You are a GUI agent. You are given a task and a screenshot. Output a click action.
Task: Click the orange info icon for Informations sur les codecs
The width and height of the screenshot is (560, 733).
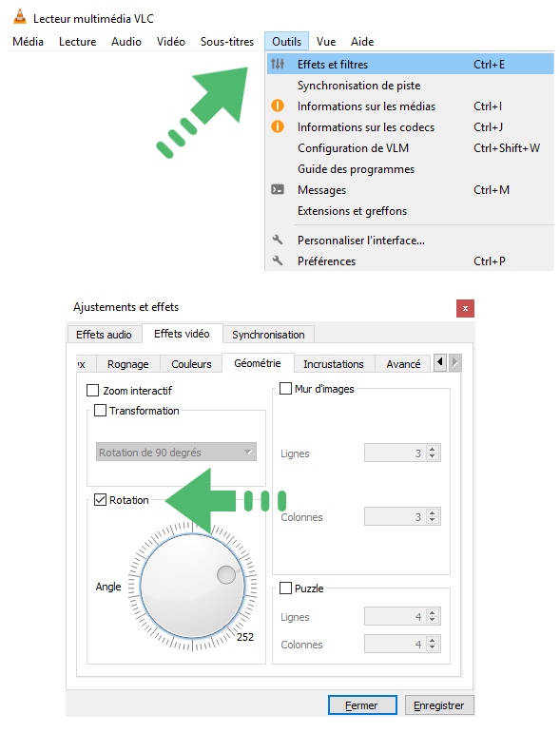278,126
